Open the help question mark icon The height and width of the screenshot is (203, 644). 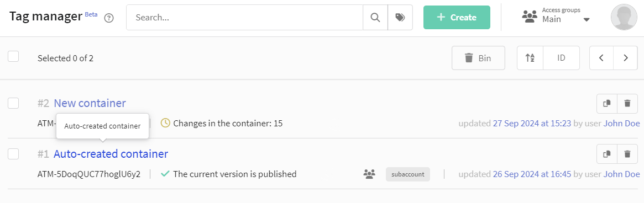(109, 18)
